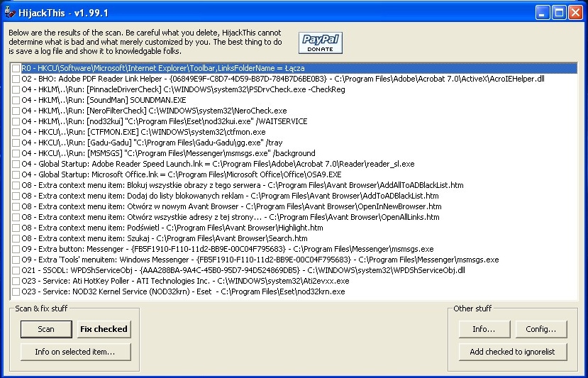This screenshot has height=378, width=588.
Task: Select the O21 SSODL WPDShServiceObj.dll row text
Action: 243,270
